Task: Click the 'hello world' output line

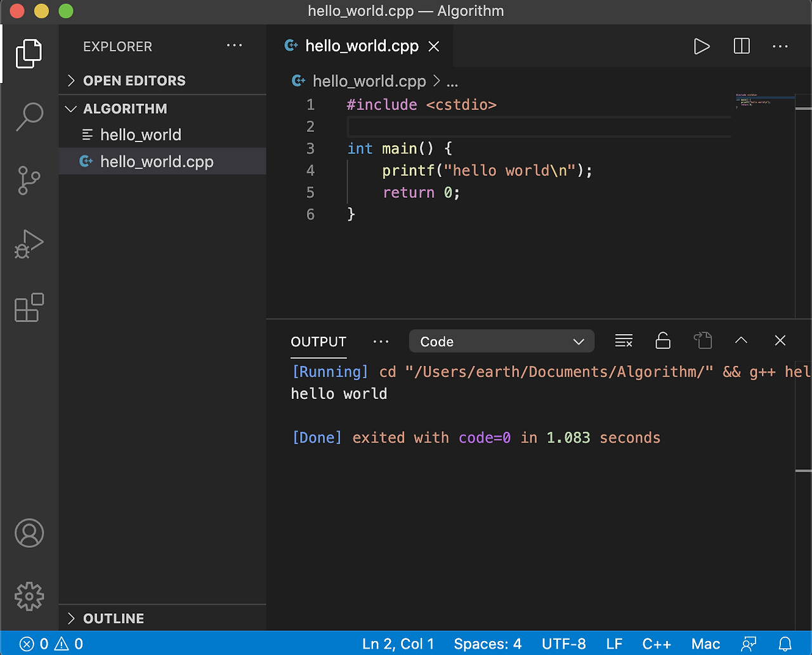Action: coord(339,394)
